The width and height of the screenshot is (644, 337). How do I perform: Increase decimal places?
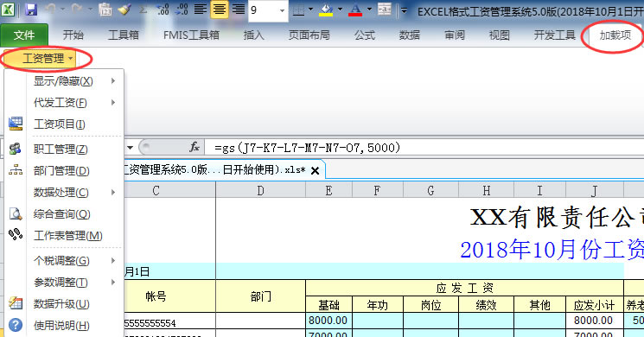click(163, 9)
